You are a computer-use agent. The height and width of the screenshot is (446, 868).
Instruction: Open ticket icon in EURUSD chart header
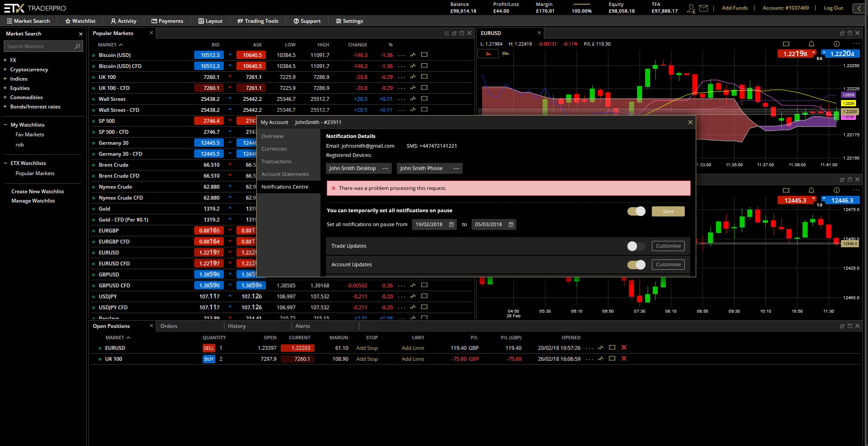(786, 44)
